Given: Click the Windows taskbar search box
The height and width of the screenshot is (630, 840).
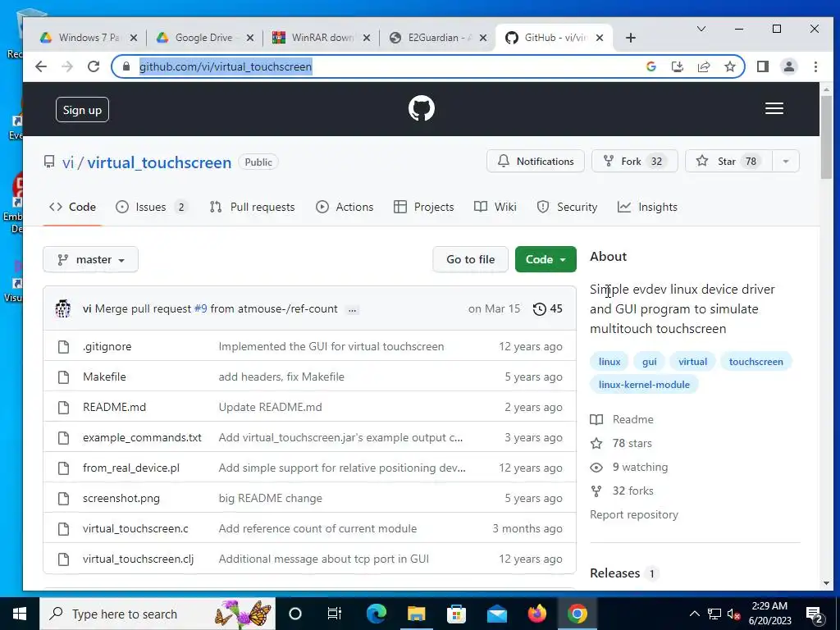Looking at the screenshot, I should coord(158,614).
